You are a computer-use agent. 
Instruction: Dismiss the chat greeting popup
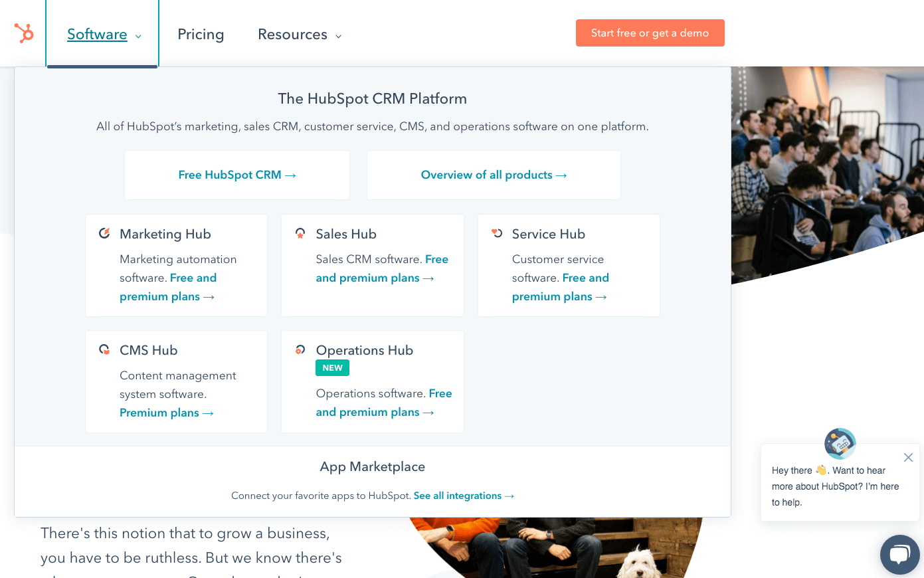(908, 457)
